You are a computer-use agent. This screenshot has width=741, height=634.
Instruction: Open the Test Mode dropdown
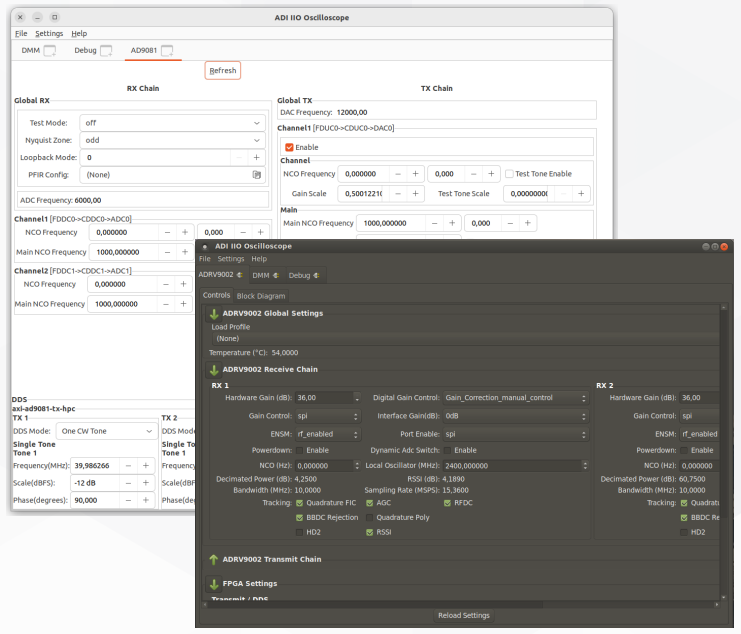click(x=172, y=123)
